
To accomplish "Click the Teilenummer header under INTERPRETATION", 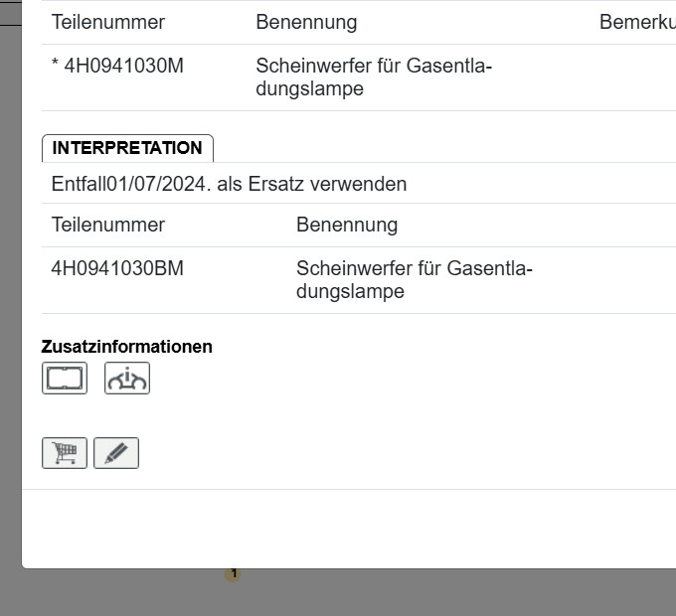I will click(x=108, y=225).
